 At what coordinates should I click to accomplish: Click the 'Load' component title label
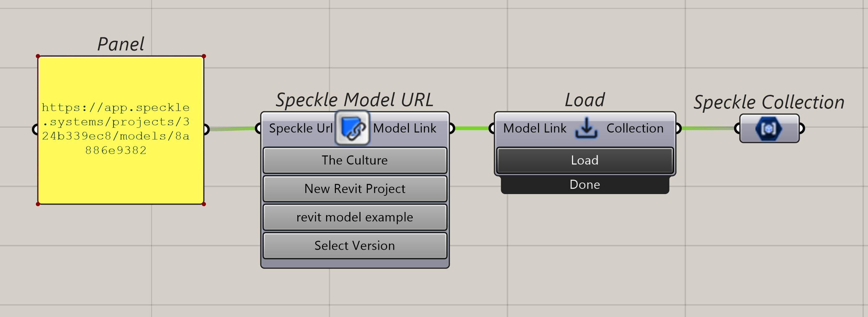pos(585,100)
